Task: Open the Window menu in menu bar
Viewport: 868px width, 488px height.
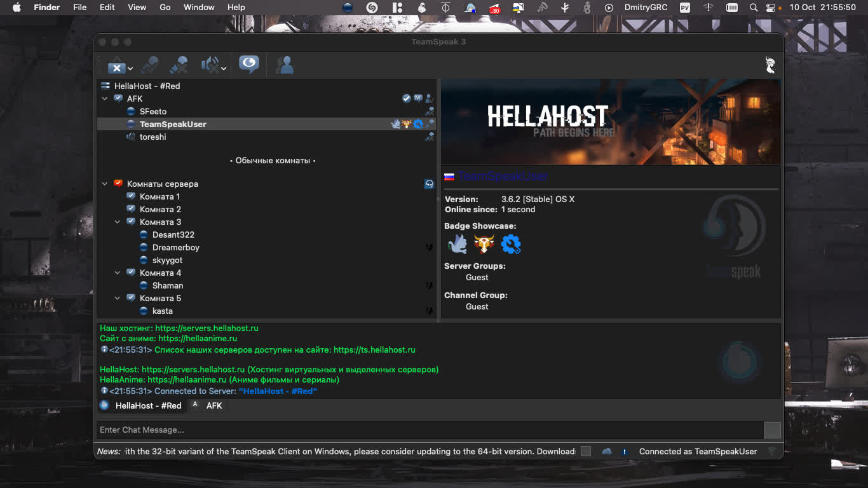Action: pos(199,7)
